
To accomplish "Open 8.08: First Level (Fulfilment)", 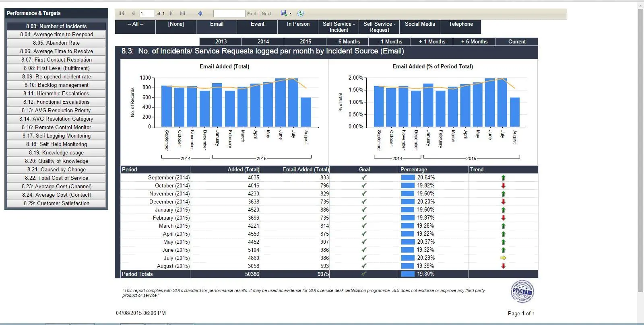I will point(56,68).
